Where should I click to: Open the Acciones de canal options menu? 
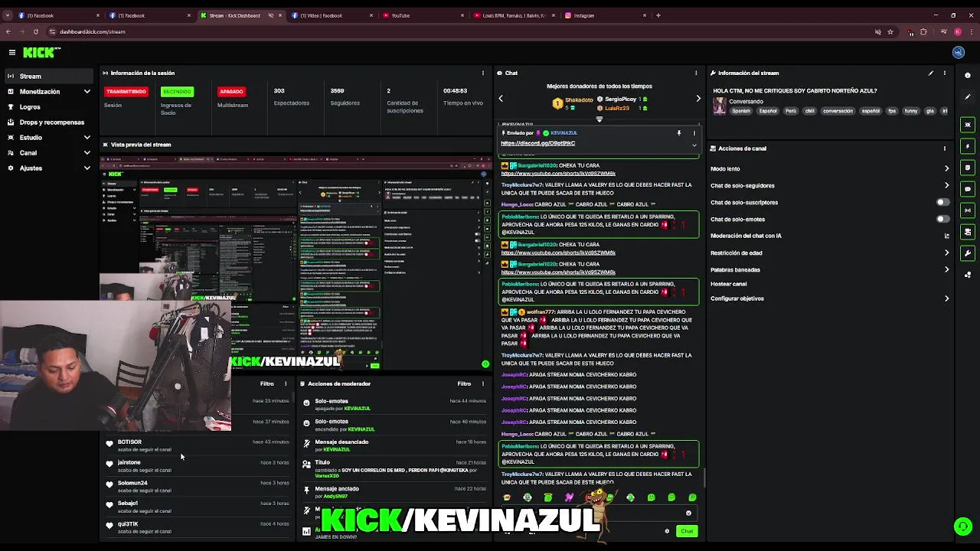pyautogui.click(x=945, y=148)
